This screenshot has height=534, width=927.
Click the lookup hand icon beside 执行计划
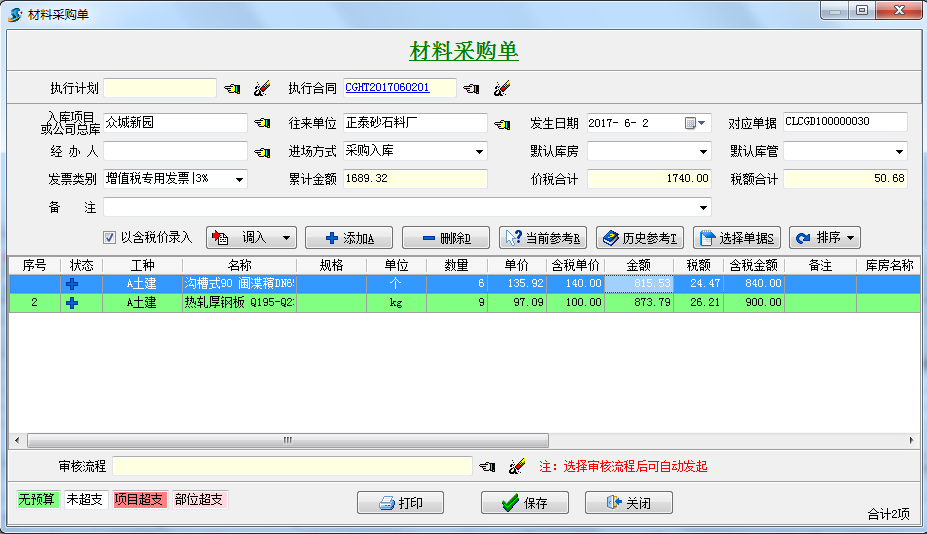(232, 89)
